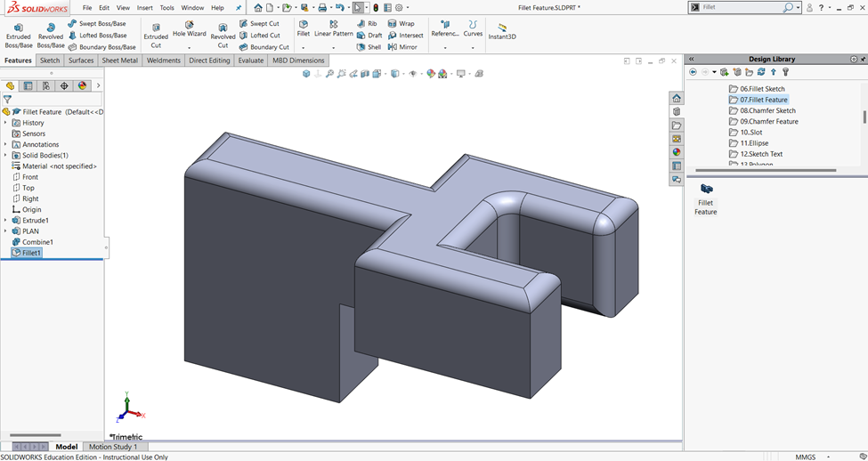
Task: Select the Fillet1 feature in tree
Action: pos(26,253)
